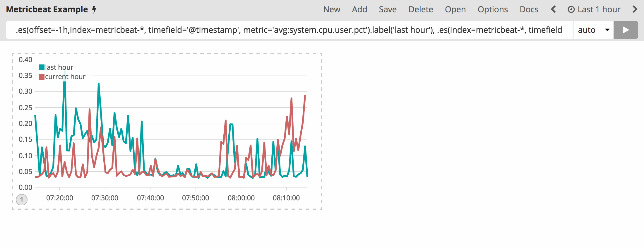Run the Timelion expression with play button
644x249 pixels.
pos(626,30)
